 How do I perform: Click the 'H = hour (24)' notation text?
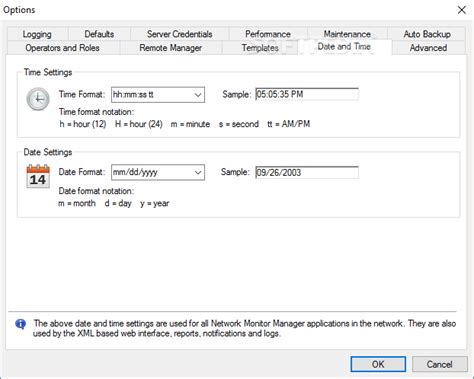click(139, 124)
